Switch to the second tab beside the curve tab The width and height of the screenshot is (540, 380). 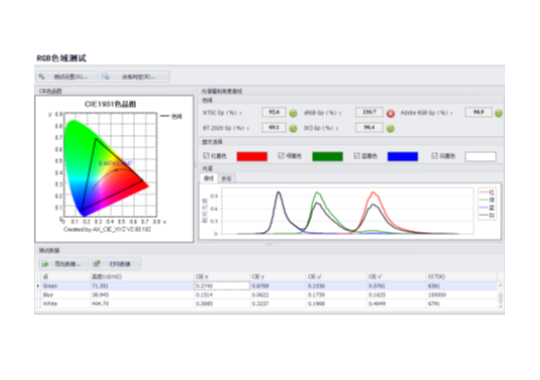click(226, 178)
